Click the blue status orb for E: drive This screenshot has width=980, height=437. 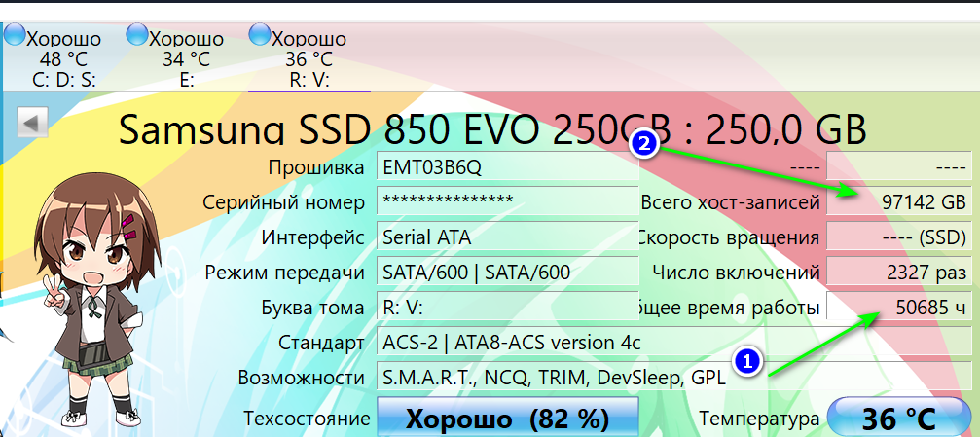[x=136, y=34]
